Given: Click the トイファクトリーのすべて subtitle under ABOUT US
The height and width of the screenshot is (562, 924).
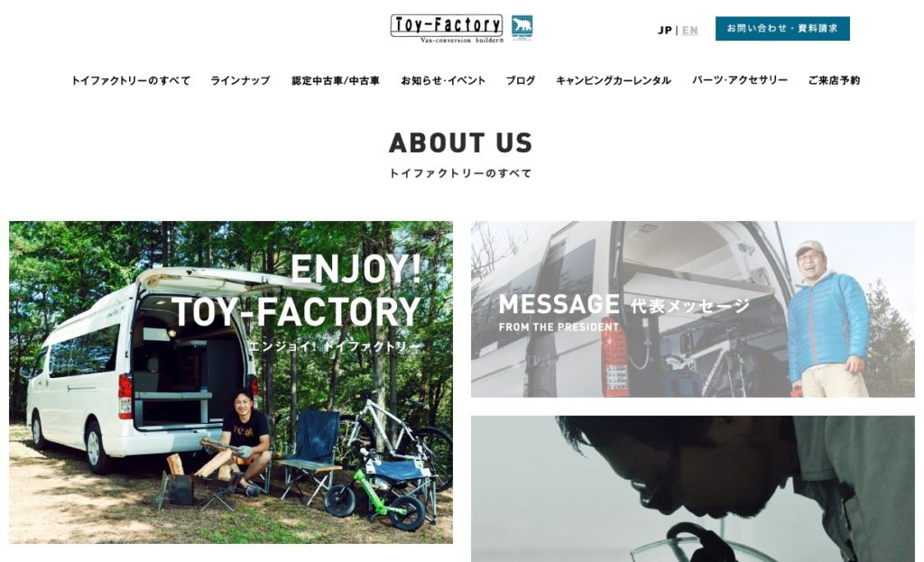Looking at the screenshot, I should pyautogui.click(x=461, y=173).
